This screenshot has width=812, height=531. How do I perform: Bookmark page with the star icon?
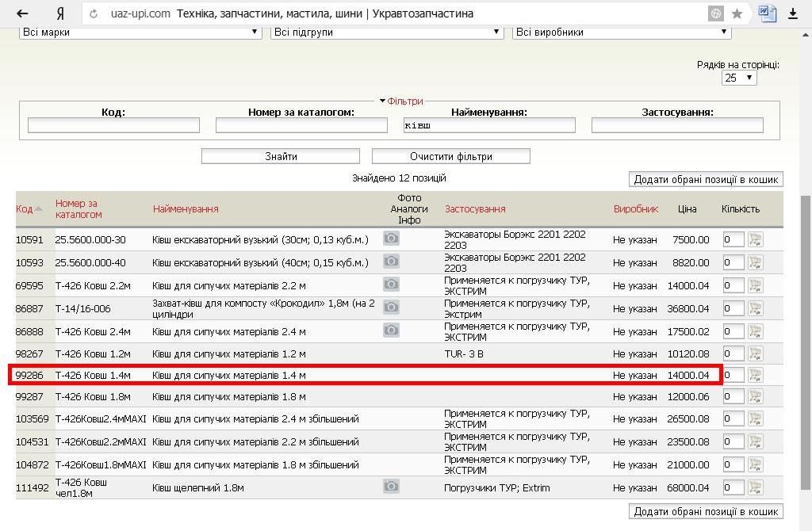[x=737, y=13]
